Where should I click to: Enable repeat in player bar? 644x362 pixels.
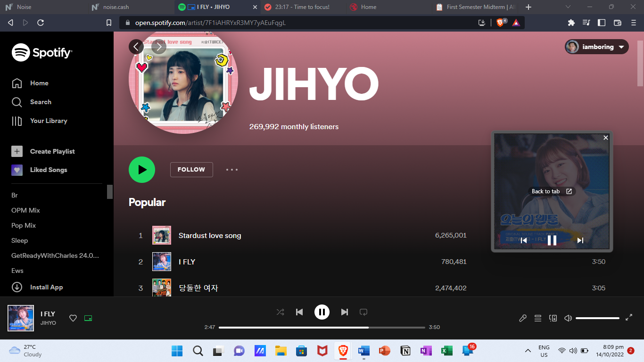pos(363,312)
